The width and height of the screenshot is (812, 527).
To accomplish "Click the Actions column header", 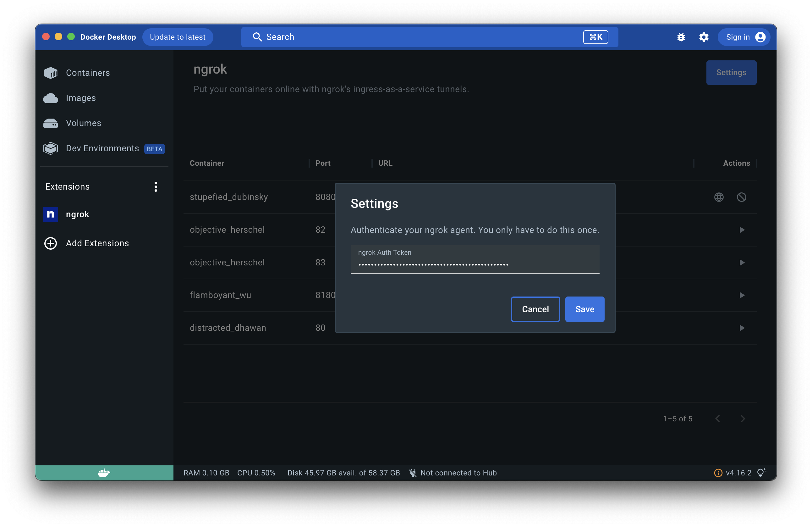I will 737,163.
